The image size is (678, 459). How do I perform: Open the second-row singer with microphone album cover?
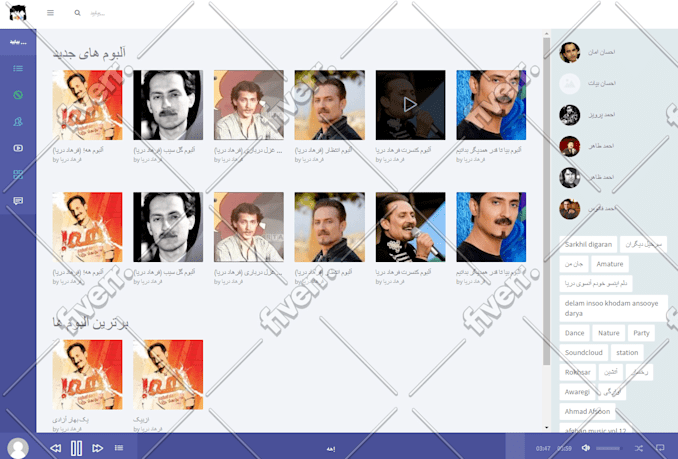(x=410, y=227)
